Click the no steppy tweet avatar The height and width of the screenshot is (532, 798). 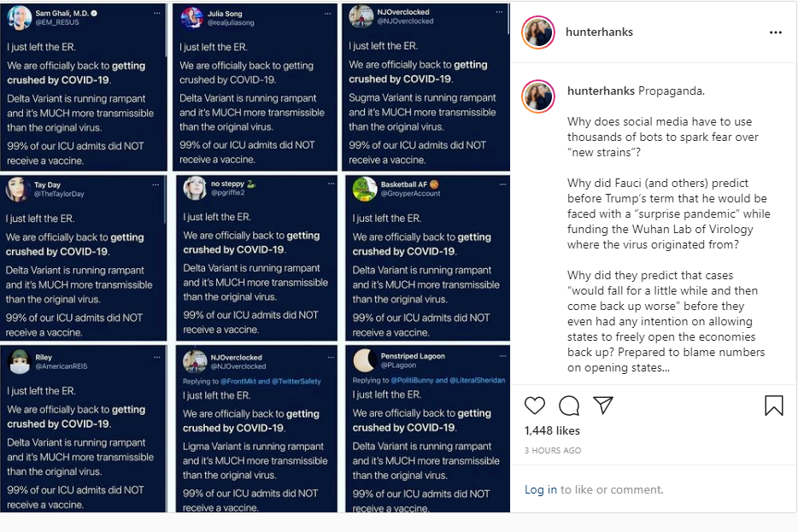[196, 188]
